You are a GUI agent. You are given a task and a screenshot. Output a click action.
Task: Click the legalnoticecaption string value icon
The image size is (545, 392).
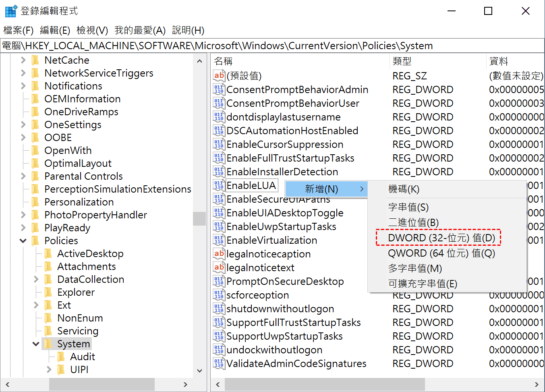[x=219, y=254]
